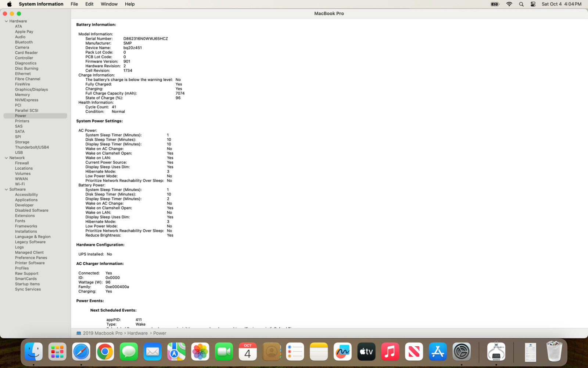Launch Google Chrome from the Dock

click(105, 351)
